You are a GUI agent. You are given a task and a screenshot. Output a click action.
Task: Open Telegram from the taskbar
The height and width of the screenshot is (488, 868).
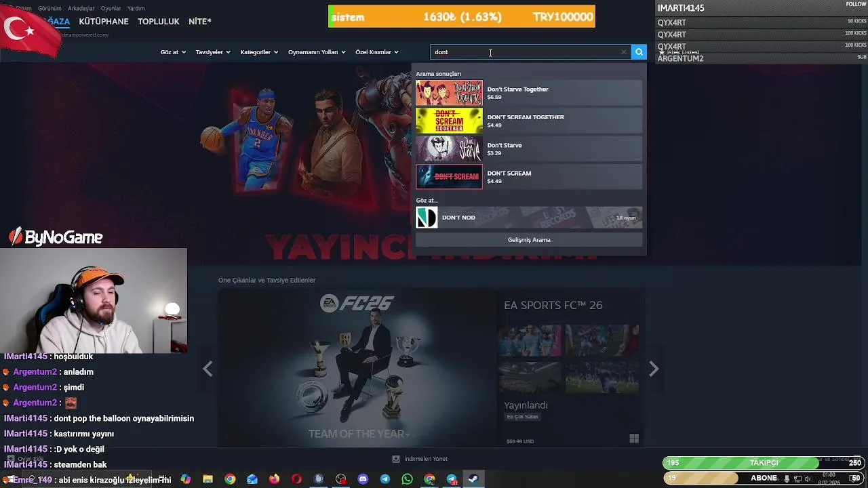[x=385, y=479]
